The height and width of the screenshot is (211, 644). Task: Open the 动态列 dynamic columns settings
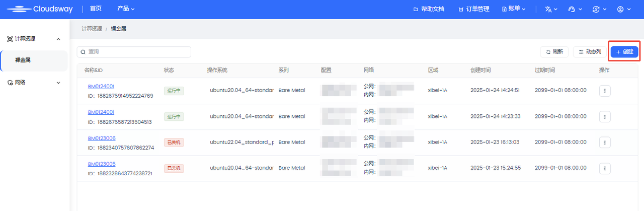coord(590,52)
